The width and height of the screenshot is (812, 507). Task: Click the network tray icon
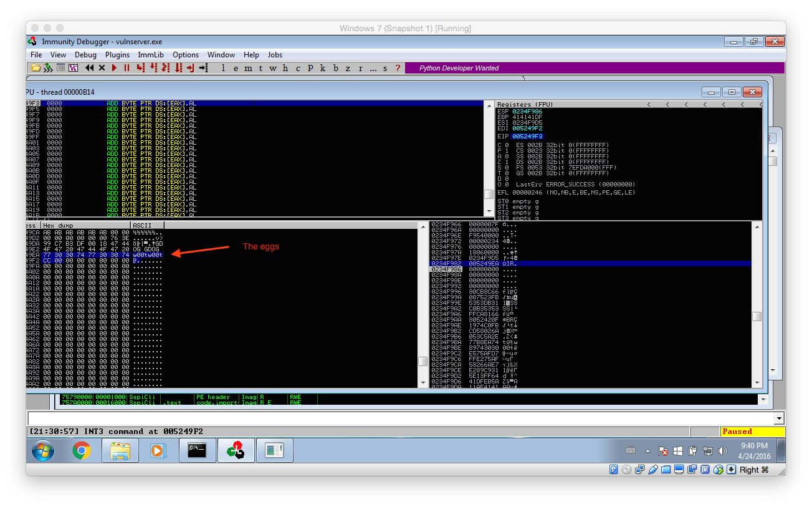point(708,451)
